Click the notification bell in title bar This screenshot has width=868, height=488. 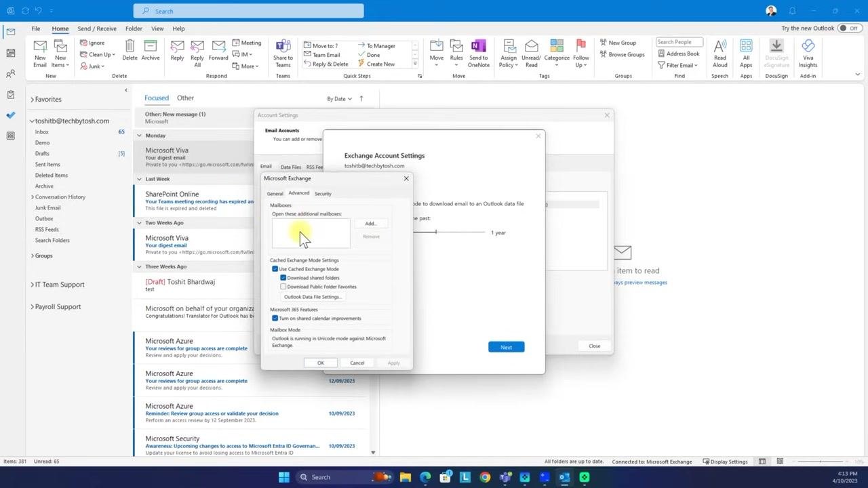(792, 11)
